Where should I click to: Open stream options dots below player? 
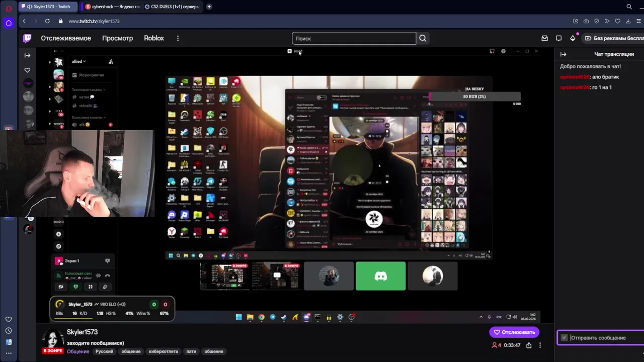(540, 345)
